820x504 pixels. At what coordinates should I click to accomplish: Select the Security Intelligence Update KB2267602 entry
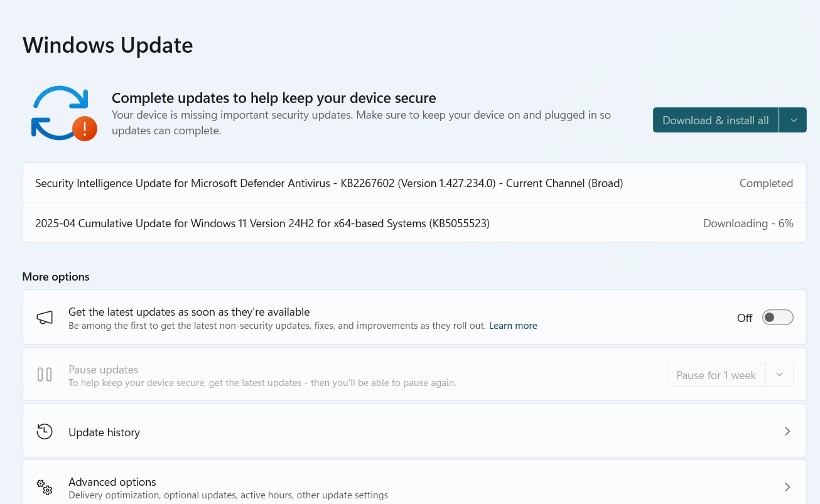[414, 183]
